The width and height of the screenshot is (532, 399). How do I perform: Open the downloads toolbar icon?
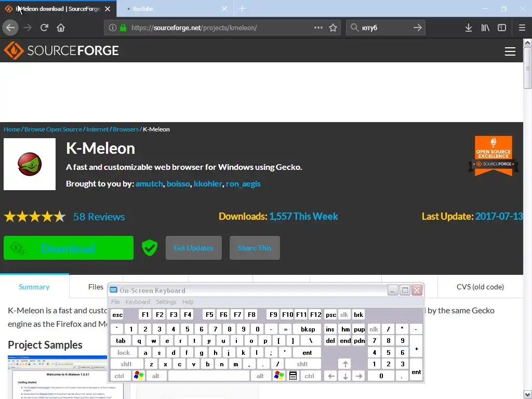point(469,28)
